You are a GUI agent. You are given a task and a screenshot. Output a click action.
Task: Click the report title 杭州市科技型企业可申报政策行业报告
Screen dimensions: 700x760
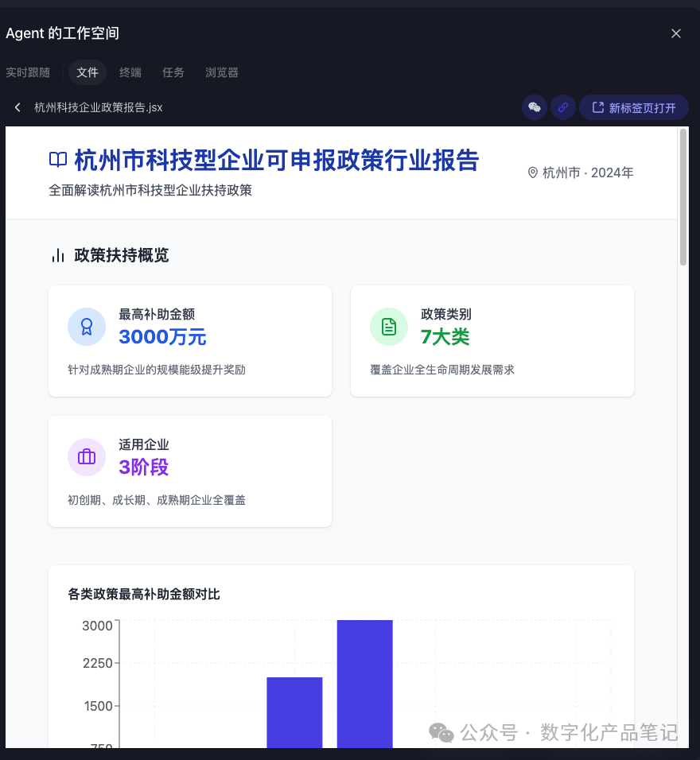click(x=277, y=160)
